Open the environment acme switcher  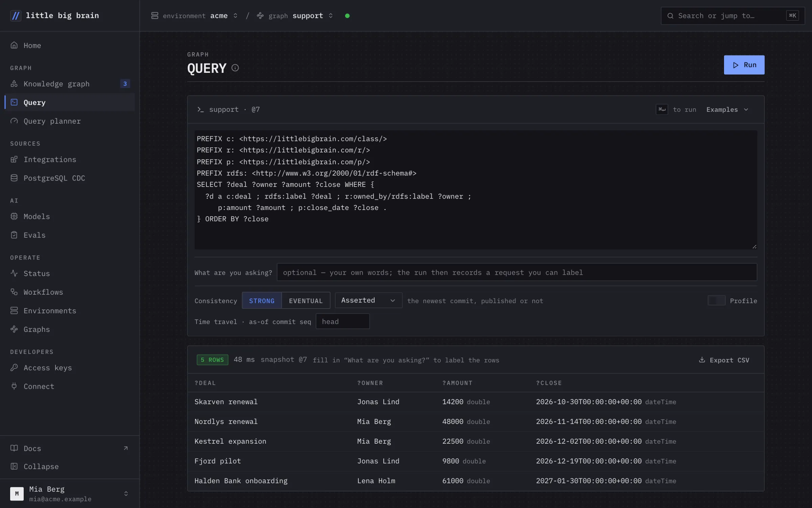click(x=194, y=16)
